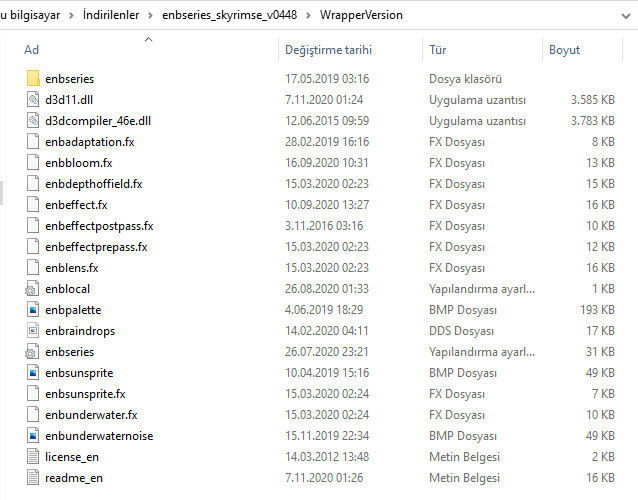Select the enblocal config file icon
638x500 pixels.
[32, 289]
